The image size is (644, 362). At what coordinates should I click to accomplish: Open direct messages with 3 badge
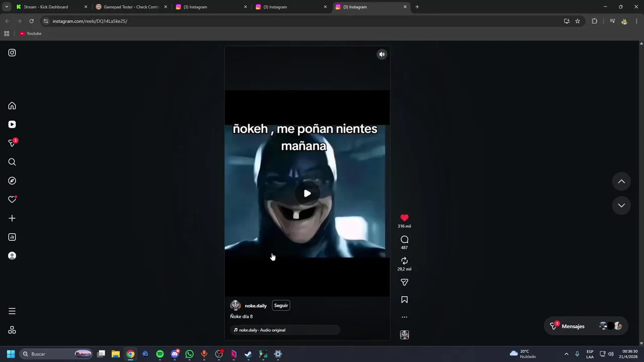pos(12,143)
